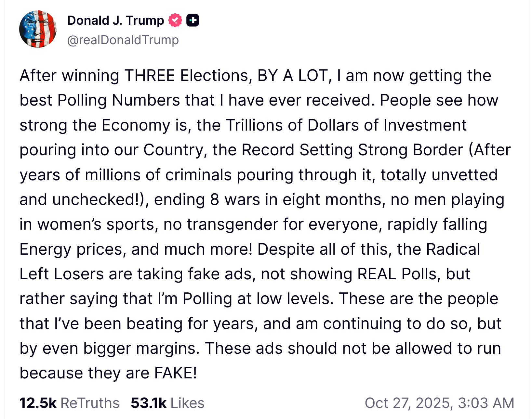
Task: View the 53.1k Likes count
Action: tap(148, 403)
